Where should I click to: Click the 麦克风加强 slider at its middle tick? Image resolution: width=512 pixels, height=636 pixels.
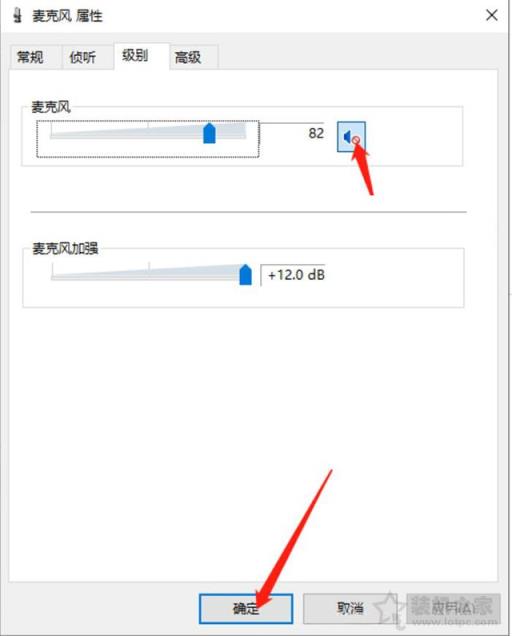(x=149, y=271)
